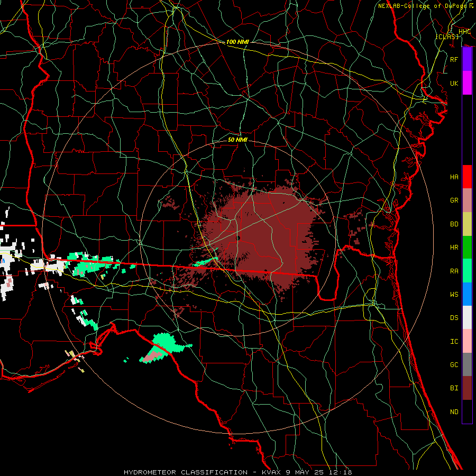The width and height of the screenshot is (476, 476).
Task: Click the GC gray legend swatch
Action: click(467, 364)
